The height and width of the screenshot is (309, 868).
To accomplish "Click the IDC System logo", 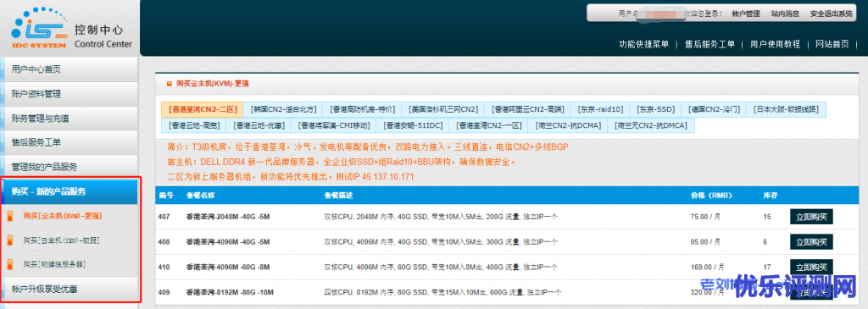I will pos(39,28).
